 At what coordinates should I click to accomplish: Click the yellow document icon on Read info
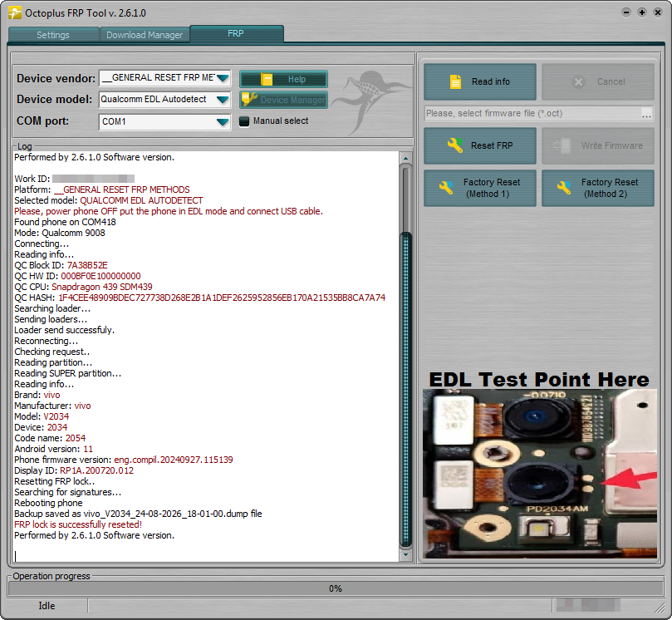455,81
